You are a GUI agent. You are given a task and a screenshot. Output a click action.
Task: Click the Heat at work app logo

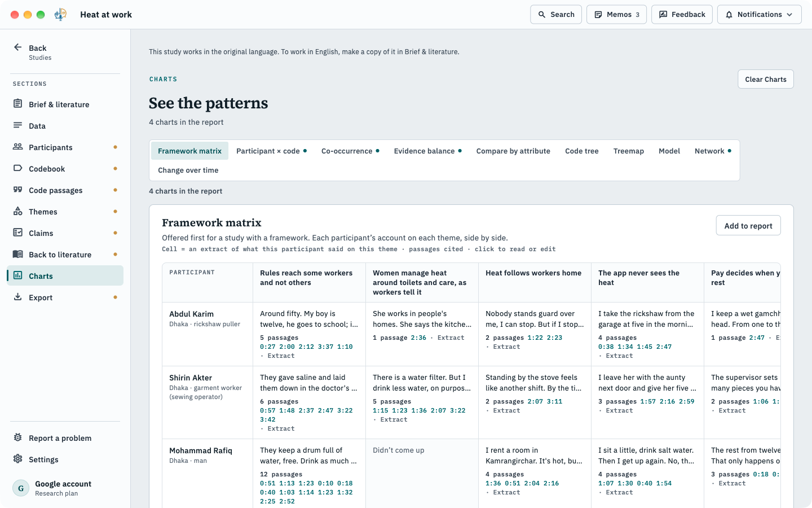pos(60,15)
